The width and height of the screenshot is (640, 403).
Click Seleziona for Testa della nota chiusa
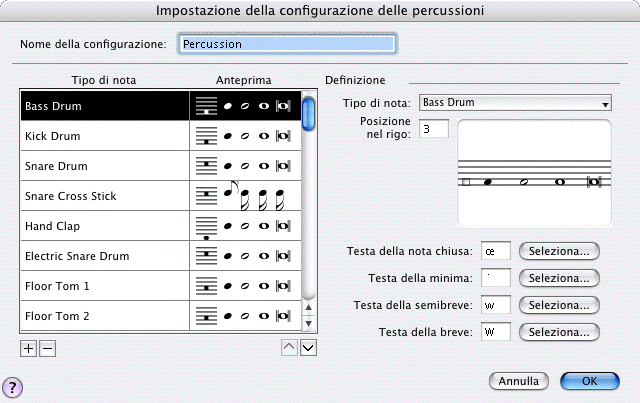(x=558, y=250)
